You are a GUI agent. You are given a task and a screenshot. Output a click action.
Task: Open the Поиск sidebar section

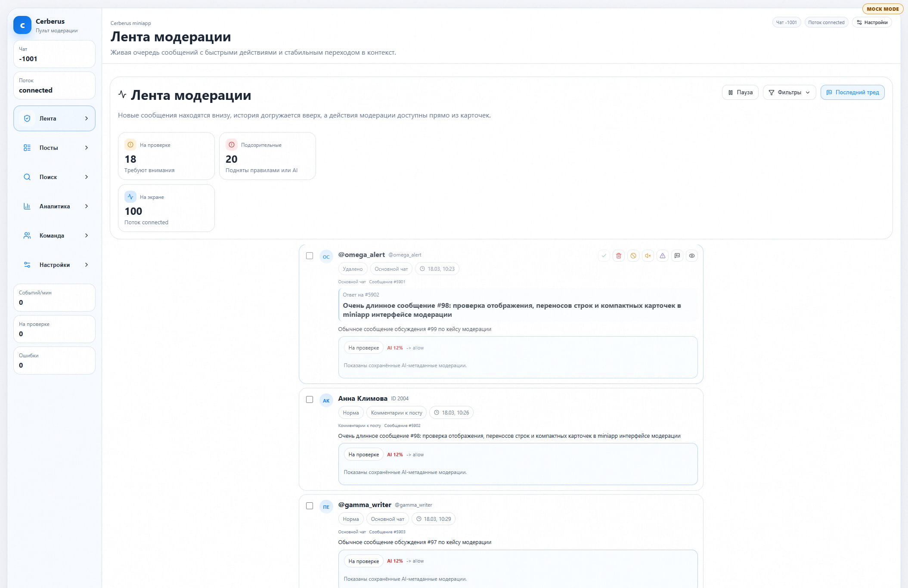[x=48, y=177]
